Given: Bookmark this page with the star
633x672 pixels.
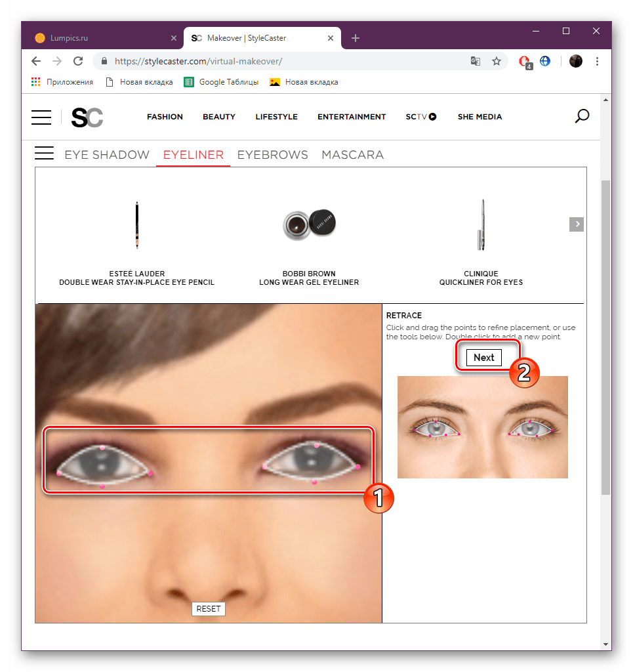Looking at the screenshot, I should pos(497,61).
